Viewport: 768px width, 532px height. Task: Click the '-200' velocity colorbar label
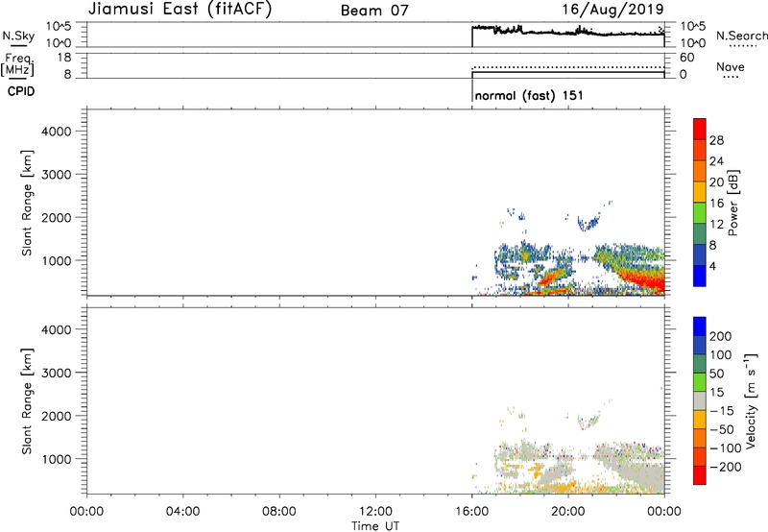pos(725,467)
